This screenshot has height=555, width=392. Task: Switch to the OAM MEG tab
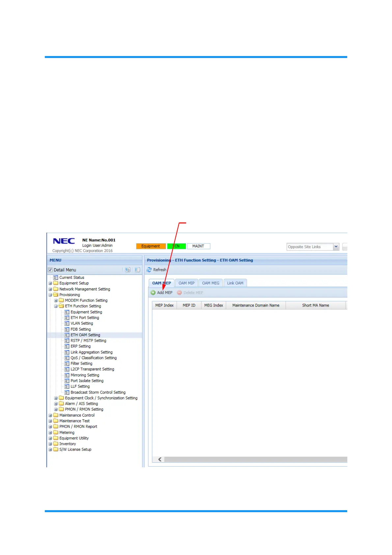pyautogui.click(x=210, y=283)
